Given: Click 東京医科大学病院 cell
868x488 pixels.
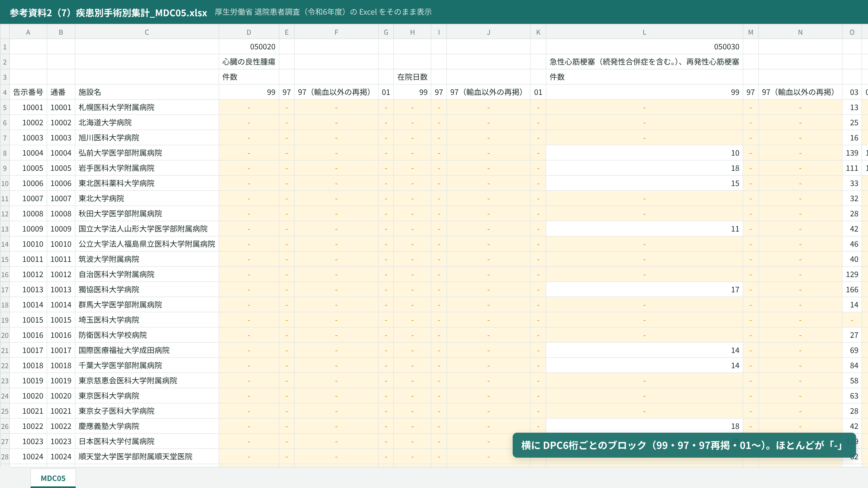Looking at the screenshot, I should point(146,396).
